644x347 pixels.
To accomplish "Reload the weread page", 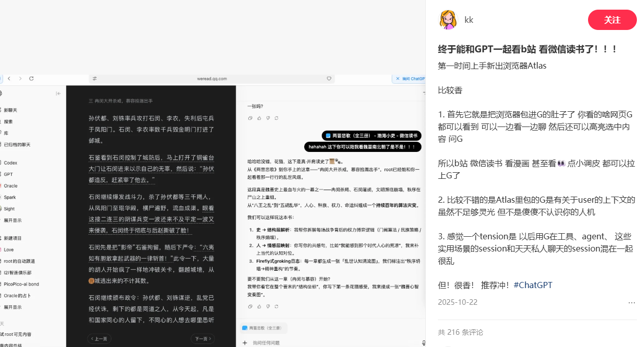I will pos(32,79).
